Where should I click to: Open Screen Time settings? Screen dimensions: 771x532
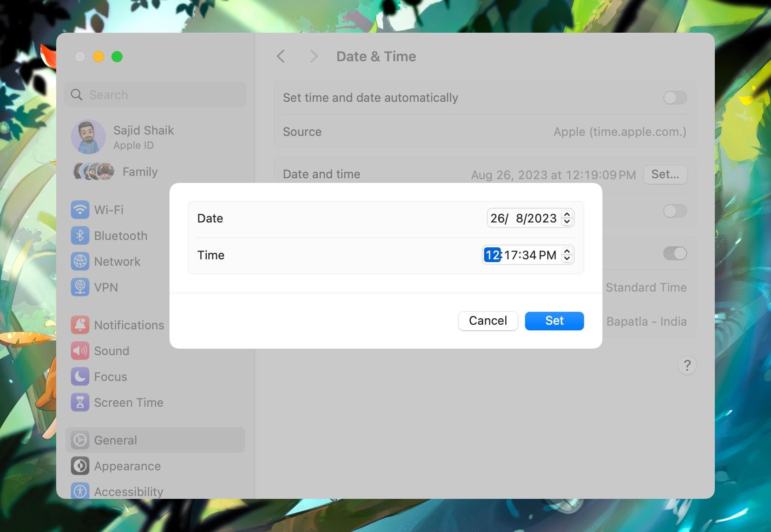128,402
